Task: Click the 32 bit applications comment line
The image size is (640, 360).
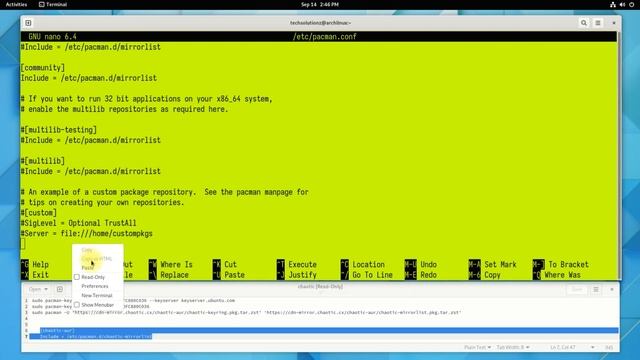Action: (147, 99)
